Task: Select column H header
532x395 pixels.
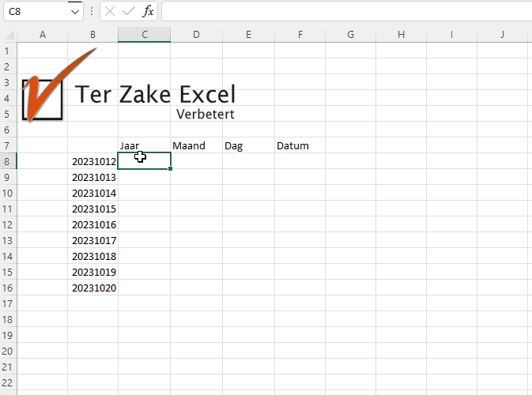Action: [x=401, y=35]
